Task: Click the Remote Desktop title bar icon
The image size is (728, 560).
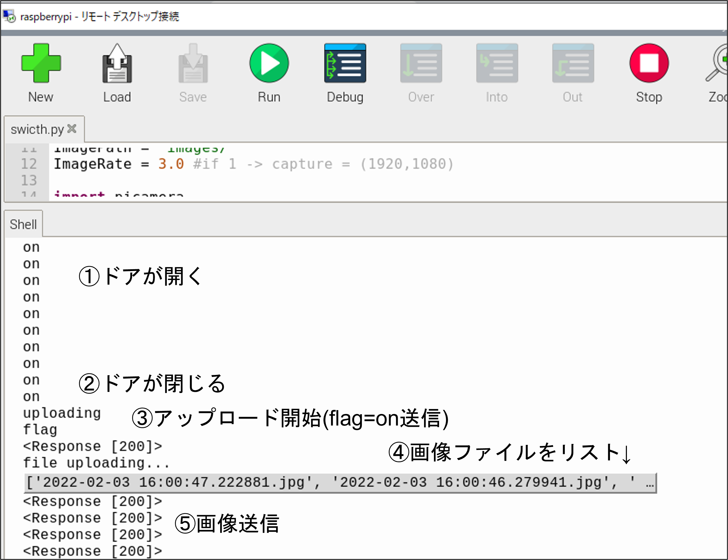Action: [9, 16]
